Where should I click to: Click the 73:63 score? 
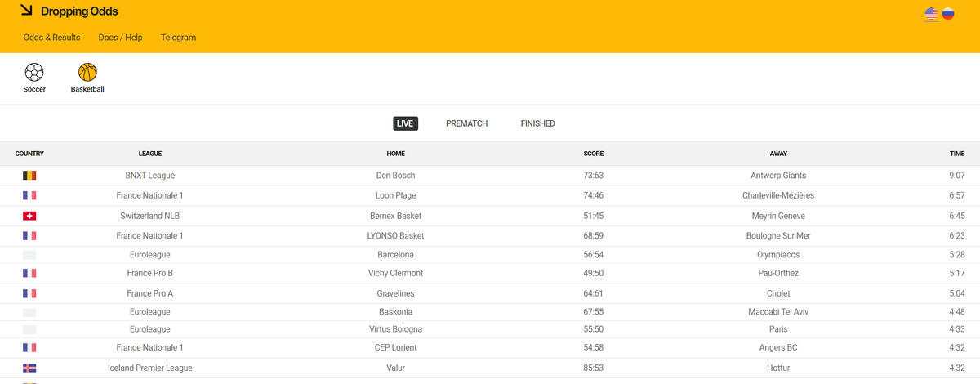pos(594,176)
